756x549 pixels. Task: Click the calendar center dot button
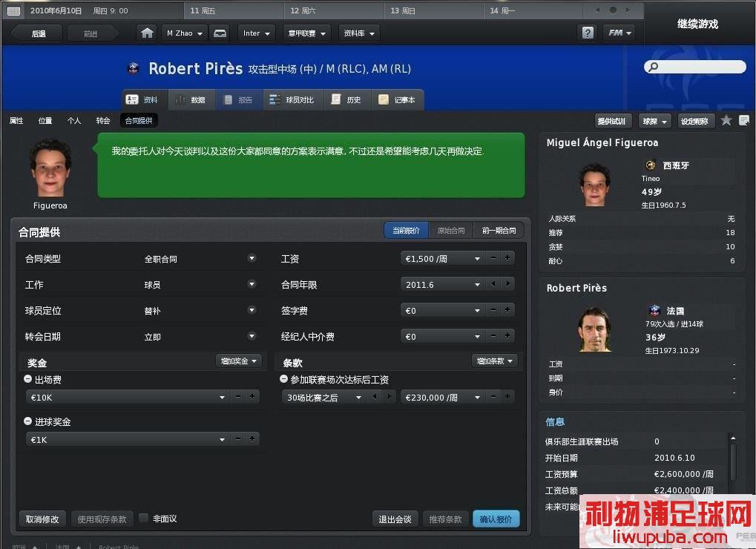[x=613, y=10]
